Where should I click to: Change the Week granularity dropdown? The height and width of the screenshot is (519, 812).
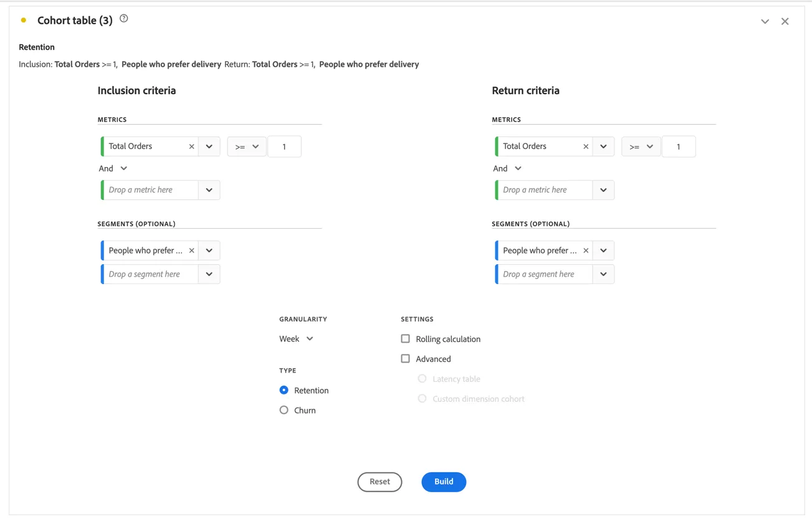[296, 339]
